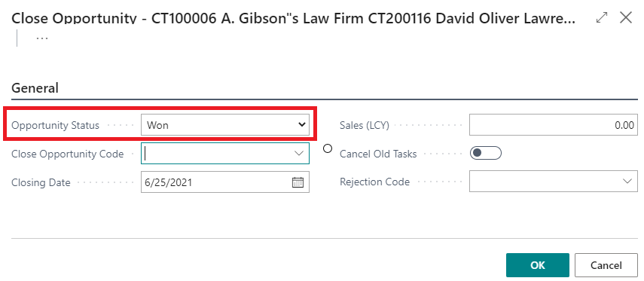
Task: Close the Close Opportunity dialog
Action: [x=626, y=17]
